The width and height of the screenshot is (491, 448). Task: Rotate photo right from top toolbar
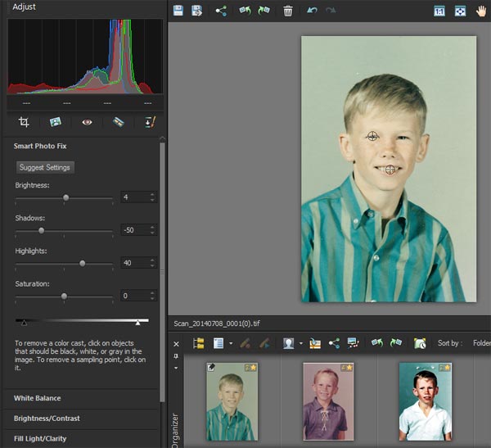pyautogui.click(x=264, y=11)
